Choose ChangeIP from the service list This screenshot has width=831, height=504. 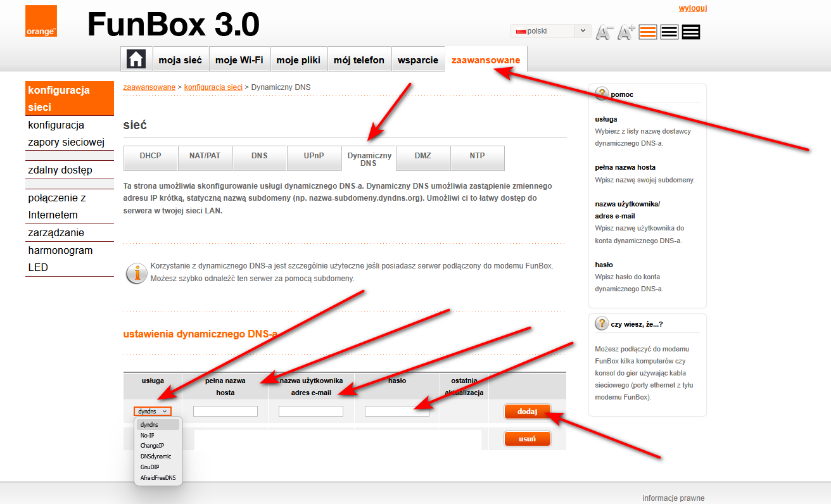pyautogui.click(x=158, y=446)
